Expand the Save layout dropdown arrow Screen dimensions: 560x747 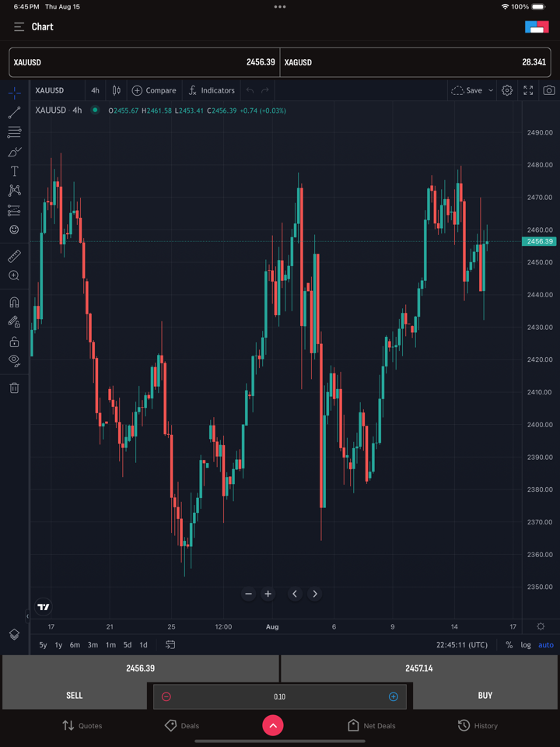tap(491, 90)
